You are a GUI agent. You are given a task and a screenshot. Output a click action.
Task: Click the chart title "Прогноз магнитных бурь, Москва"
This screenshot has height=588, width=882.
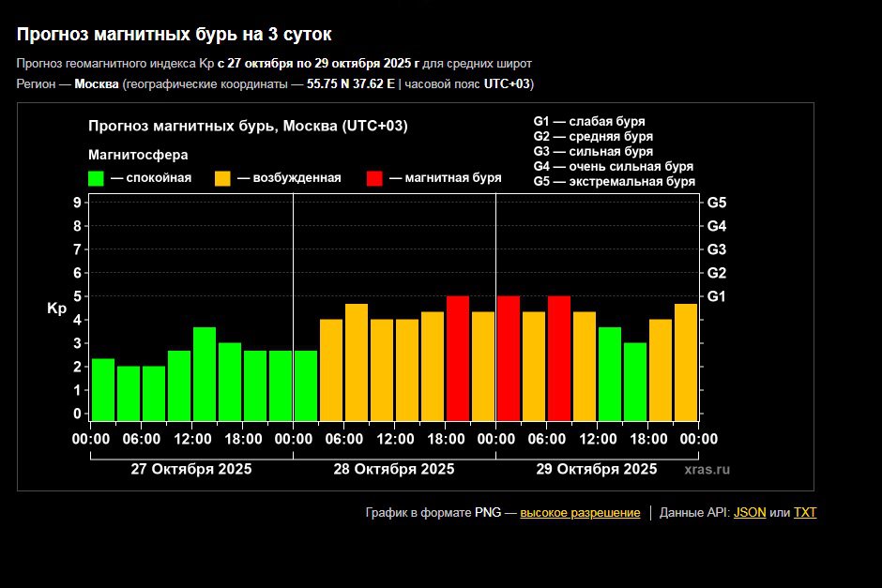[x=248, y=127]
